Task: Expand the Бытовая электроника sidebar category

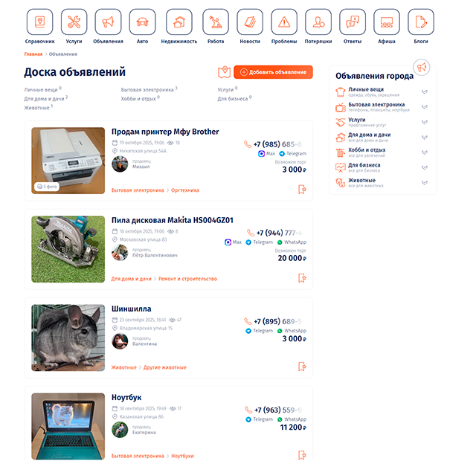Action: click(x=425, y=107)
